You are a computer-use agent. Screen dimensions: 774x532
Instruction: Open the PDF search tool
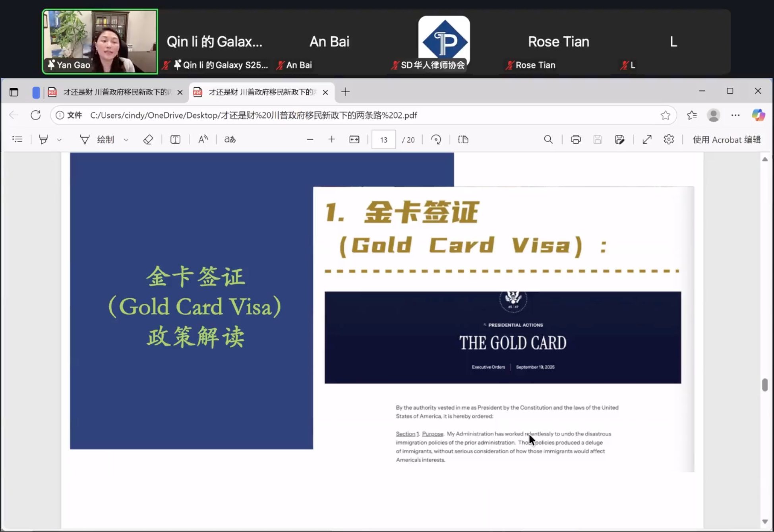pos(548,139)
